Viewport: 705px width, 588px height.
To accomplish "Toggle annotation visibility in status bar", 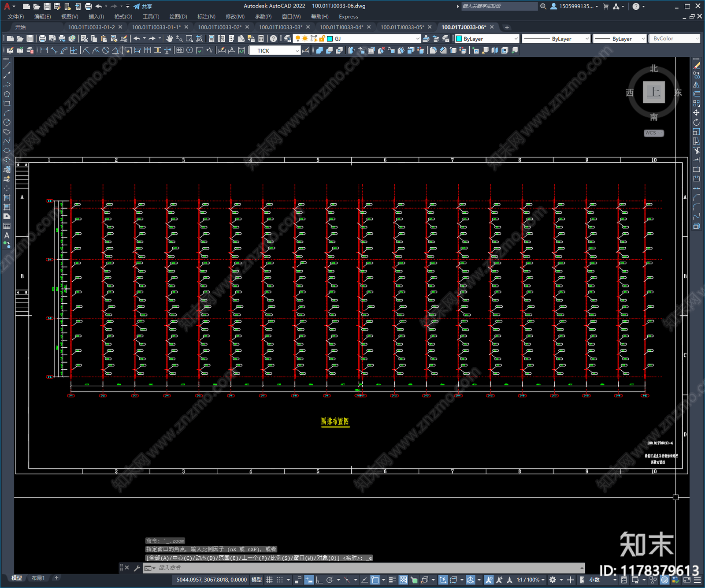I will tap(489, 580).
